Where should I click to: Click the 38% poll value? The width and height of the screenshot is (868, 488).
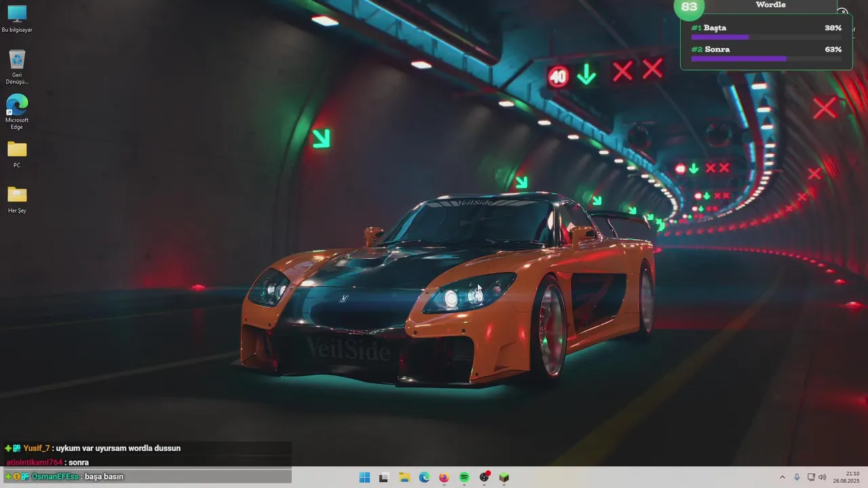[x=833, y=28]
